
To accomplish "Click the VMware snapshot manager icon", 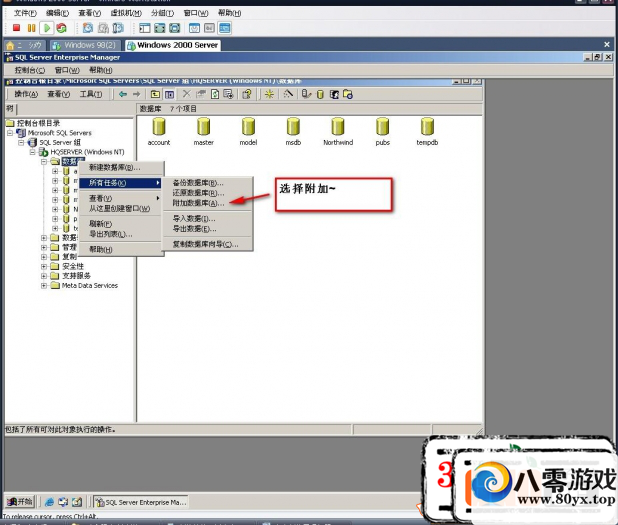I will pyautogui.click(x=118, y=28).
